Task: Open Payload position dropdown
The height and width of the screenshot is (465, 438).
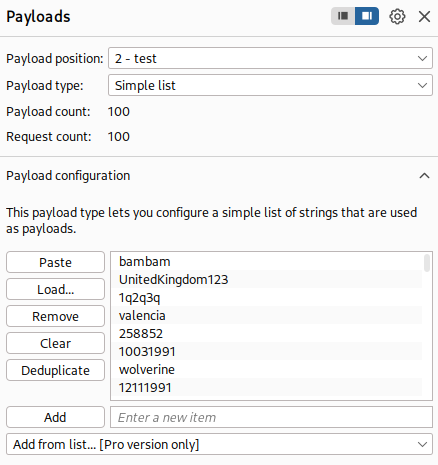Action: 270,58
